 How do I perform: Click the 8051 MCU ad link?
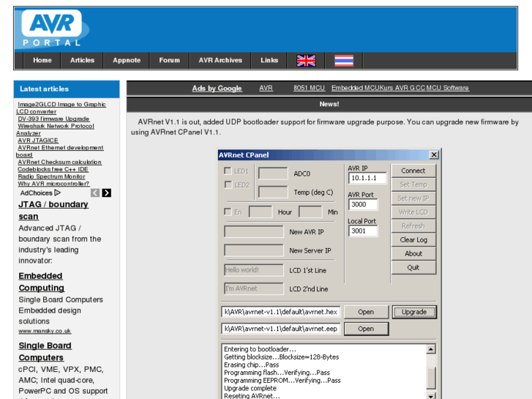(309, 88)
